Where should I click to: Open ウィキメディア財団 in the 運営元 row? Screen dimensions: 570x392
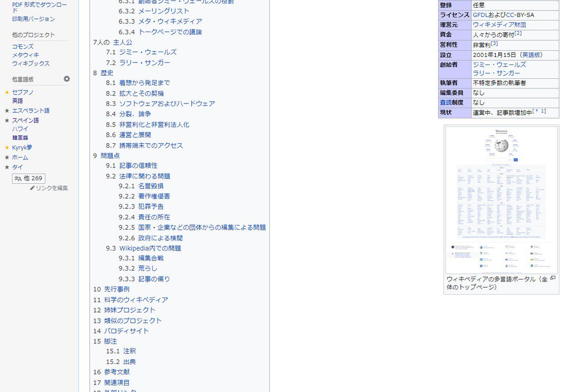[x=499, y=24]
